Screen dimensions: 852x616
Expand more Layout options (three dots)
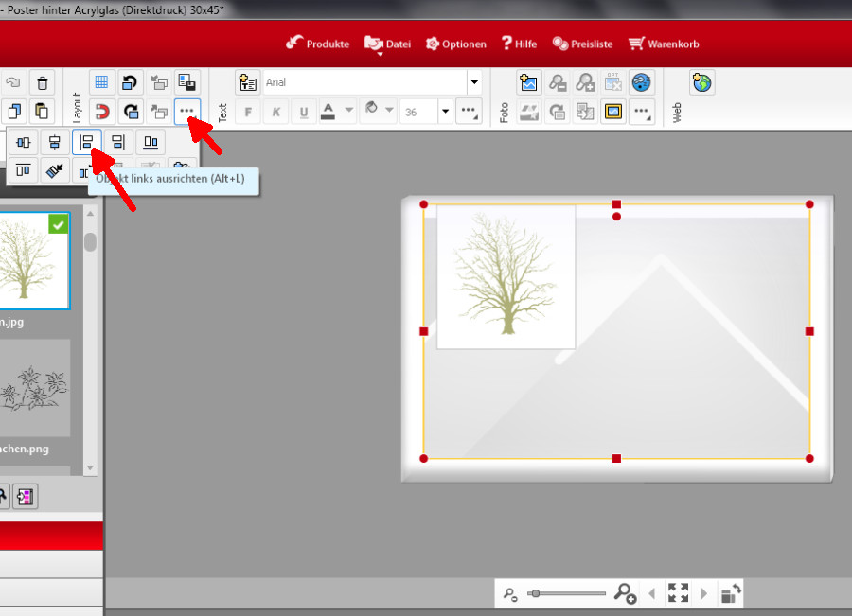[x=187, y=112]
